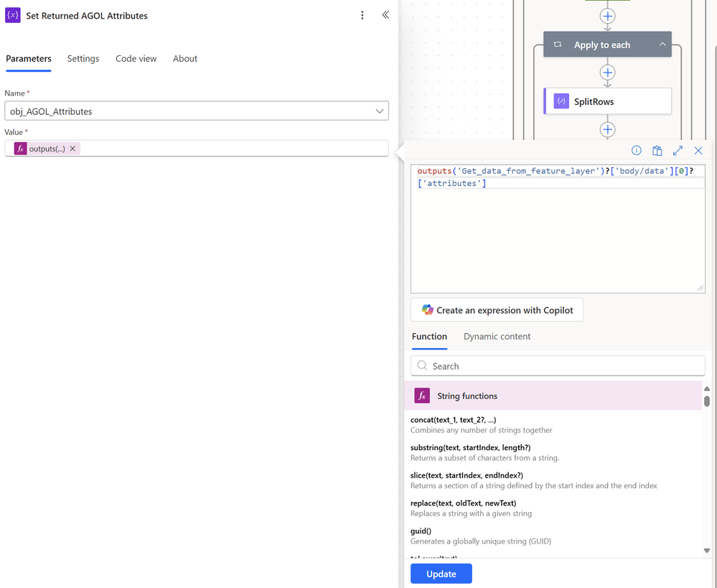The width and height of the screenshot is (717, 588).
Task: Insert the guid() function
Action: pyautogui.click(x=421, y=531)
